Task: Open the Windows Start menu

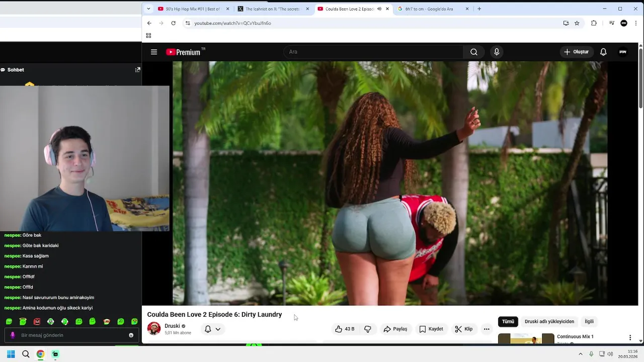Action: click(11, 354)
